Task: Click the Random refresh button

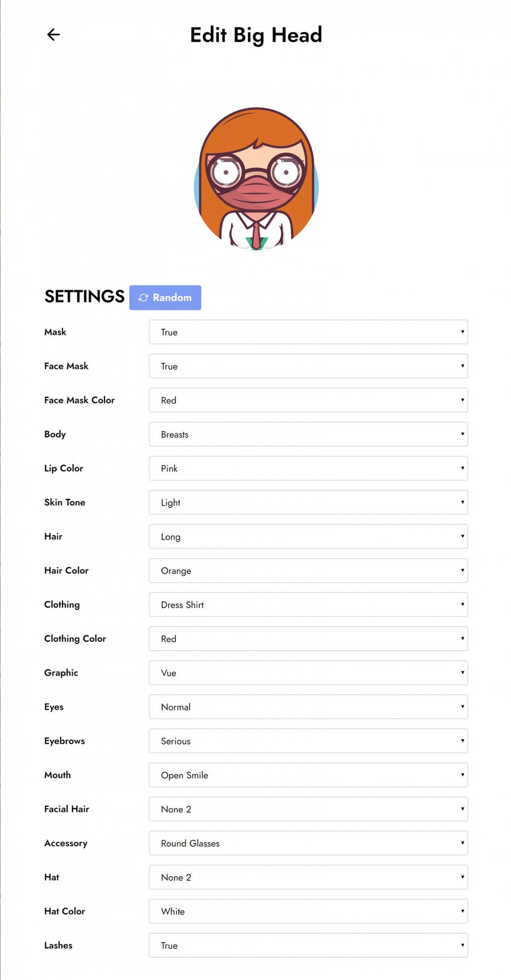Action: click(165, 297)
